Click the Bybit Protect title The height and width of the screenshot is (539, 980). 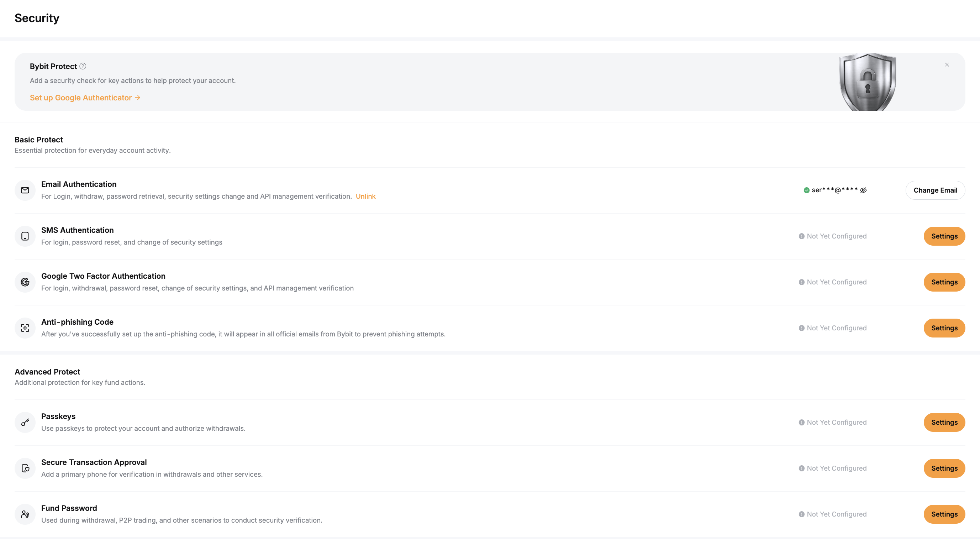click(x=53, y=66)
